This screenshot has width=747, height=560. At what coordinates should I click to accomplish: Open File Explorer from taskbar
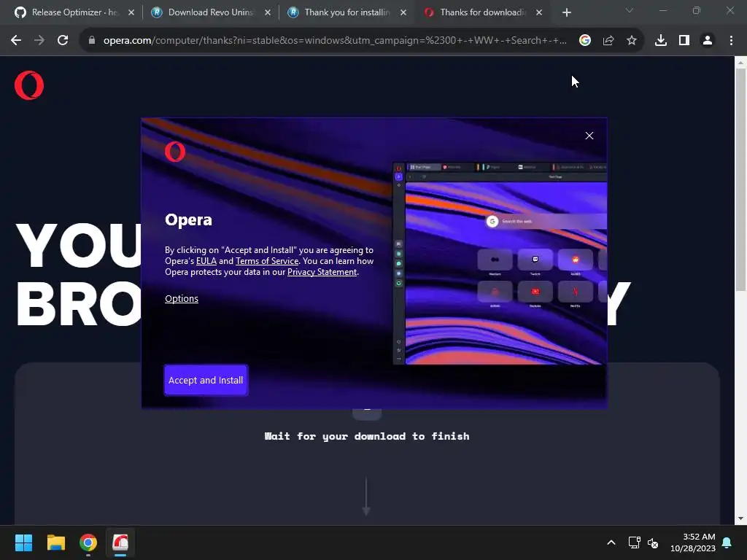point(55,542)
